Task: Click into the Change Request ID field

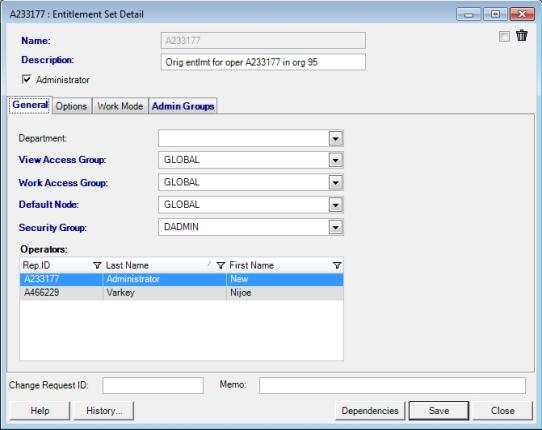Action: (153, 385)
